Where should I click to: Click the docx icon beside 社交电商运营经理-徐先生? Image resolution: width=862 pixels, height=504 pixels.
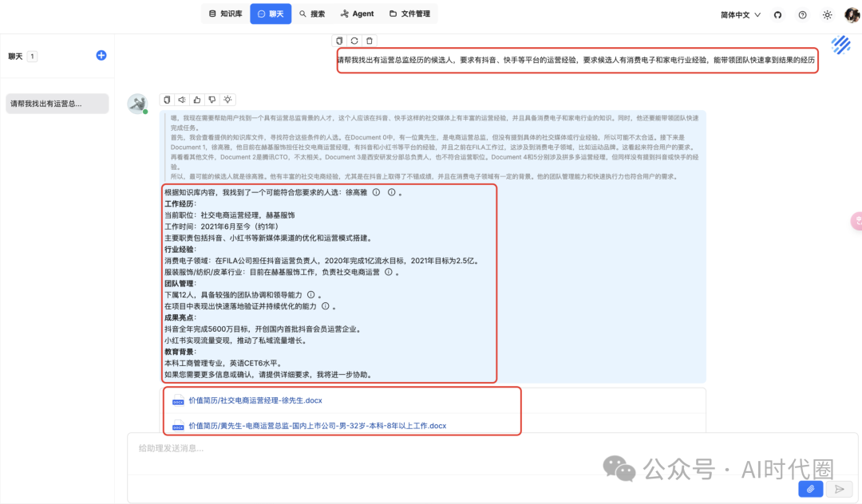[178, 401]
